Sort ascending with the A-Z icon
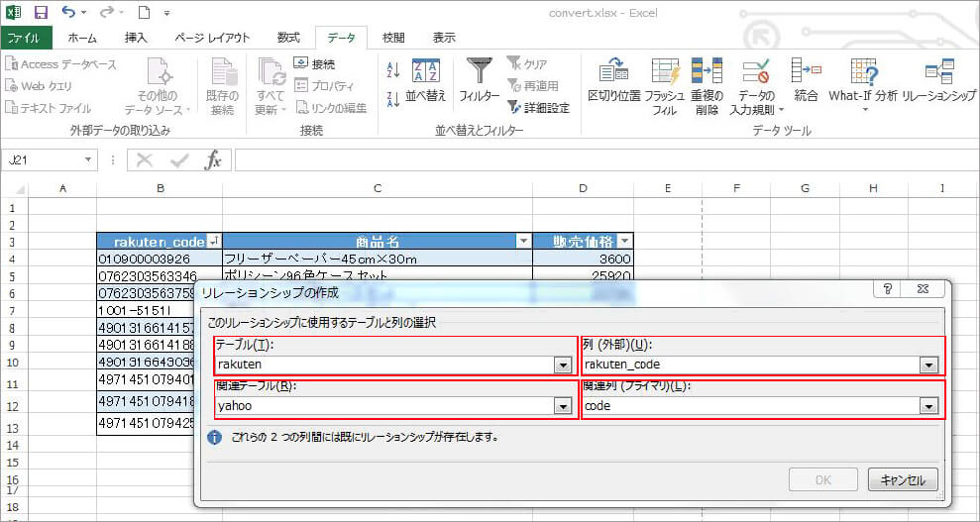This screenshot has width=980, height=522. pyautogui.click(x=392, y=70)
